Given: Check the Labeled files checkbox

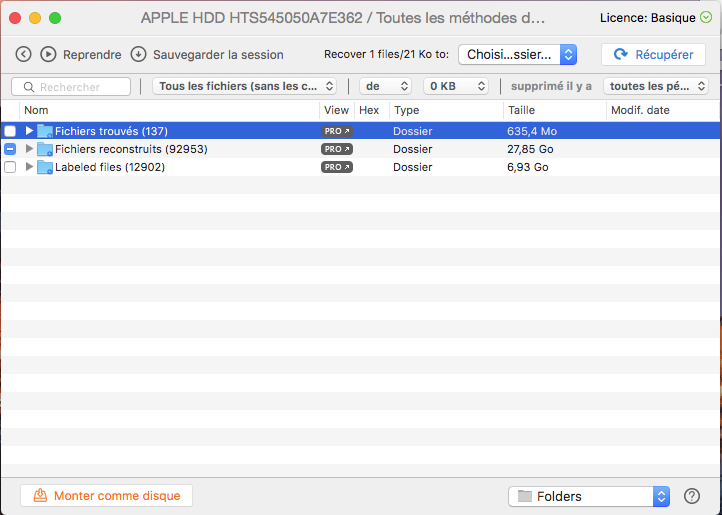Looking at the screenshot, I should 10,167.
